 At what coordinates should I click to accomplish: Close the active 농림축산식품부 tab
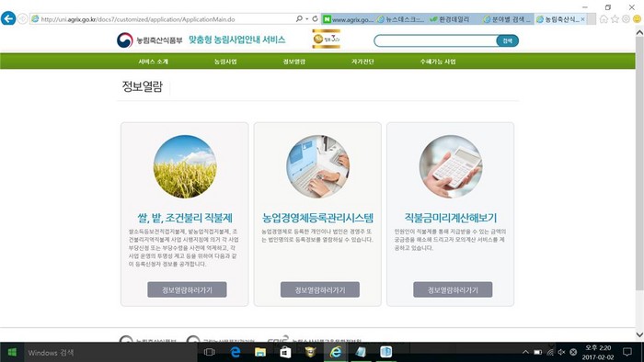(x=582, y=19)
